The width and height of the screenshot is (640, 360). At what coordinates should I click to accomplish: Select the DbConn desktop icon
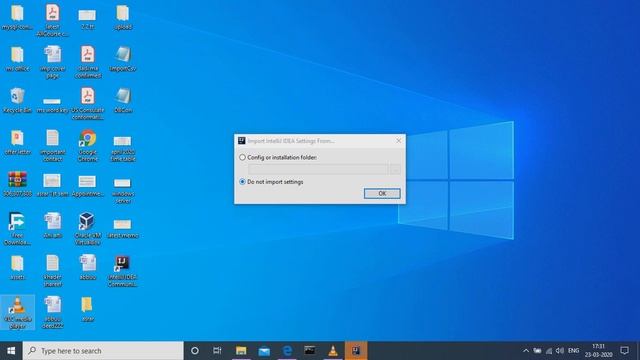pos(123,101)
